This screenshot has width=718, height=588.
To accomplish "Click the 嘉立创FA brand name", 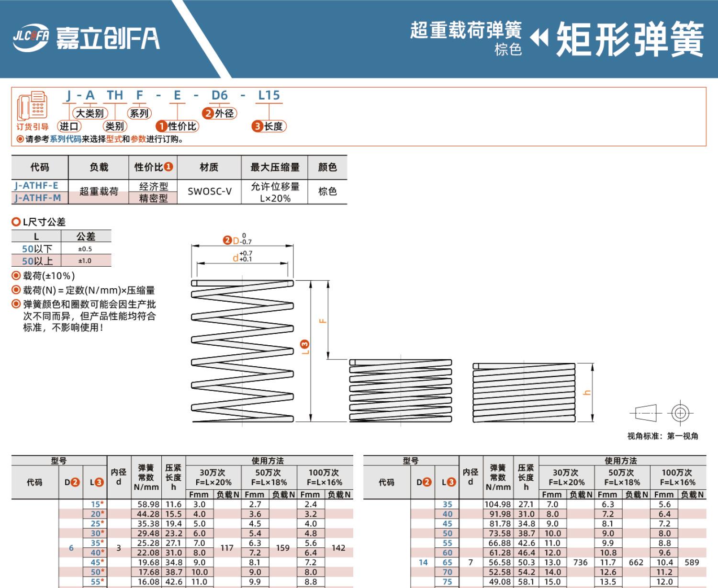I will (108, 38).
